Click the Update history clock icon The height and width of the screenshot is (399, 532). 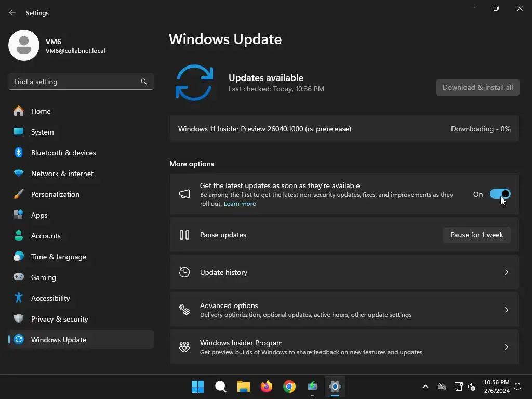[x=184, y=272]
